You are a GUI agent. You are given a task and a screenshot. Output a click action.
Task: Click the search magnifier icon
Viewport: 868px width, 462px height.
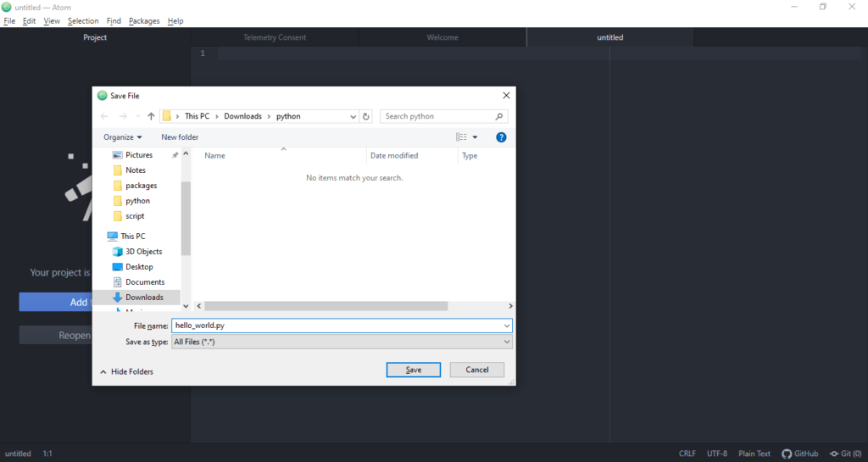(x=498, y=116)
